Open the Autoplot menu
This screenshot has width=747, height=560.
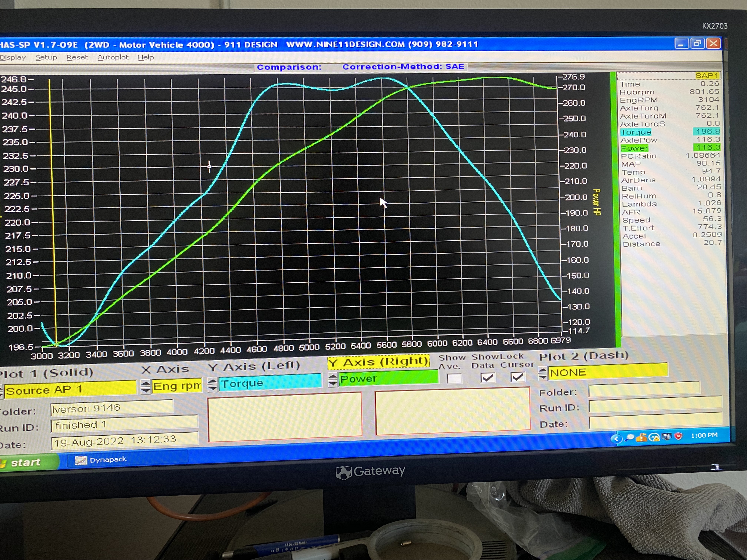tap(113, 57)
